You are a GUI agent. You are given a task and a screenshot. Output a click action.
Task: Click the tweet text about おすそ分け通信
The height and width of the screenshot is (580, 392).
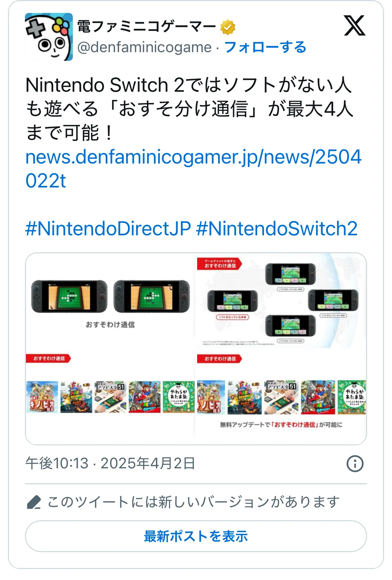click(x=189, y=109)
